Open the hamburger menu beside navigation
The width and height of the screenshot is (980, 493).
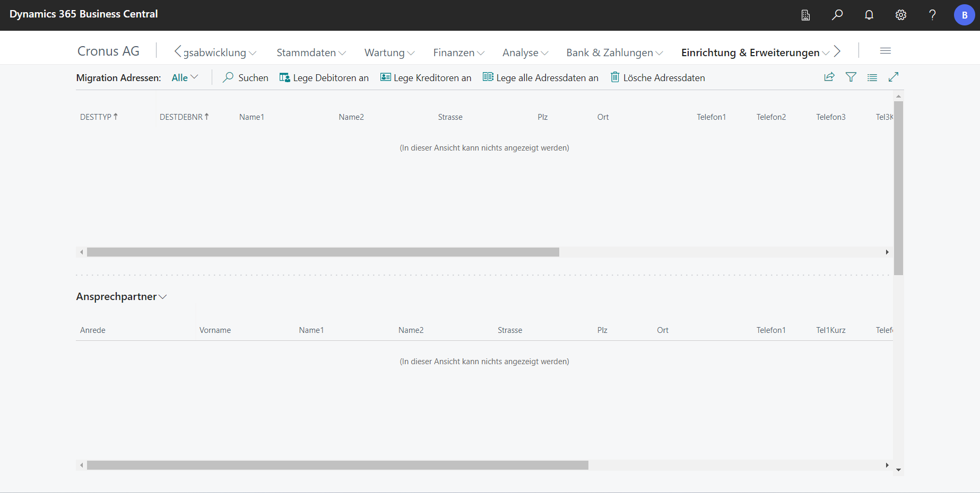pyautogui.click(x=885, y=51)
